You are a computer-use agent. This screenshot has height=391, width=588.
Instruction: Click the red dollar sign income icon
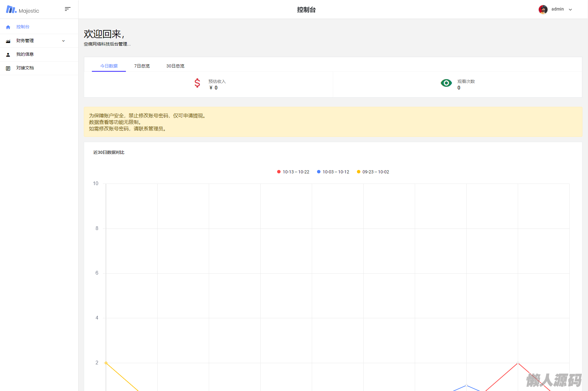[x=197, y=83]
